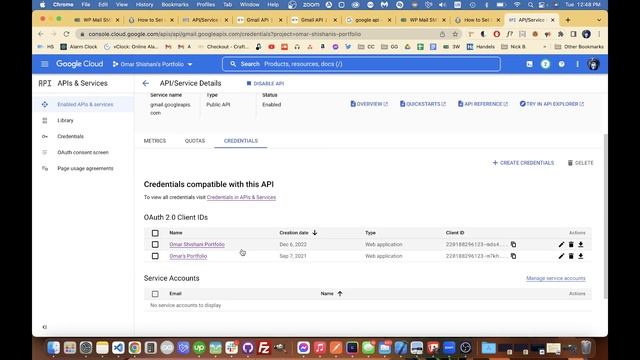Open the Chrome Bookmarks menu in menu bar
The image size is (640, 360).
(x=175, y=4)
